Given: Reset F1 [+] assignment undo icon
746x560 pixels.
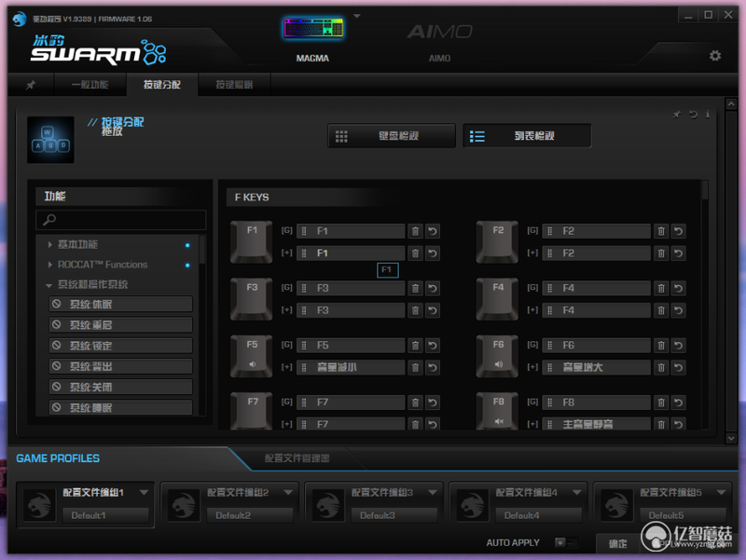Looking at the screenshot, I should click(433, 253).
